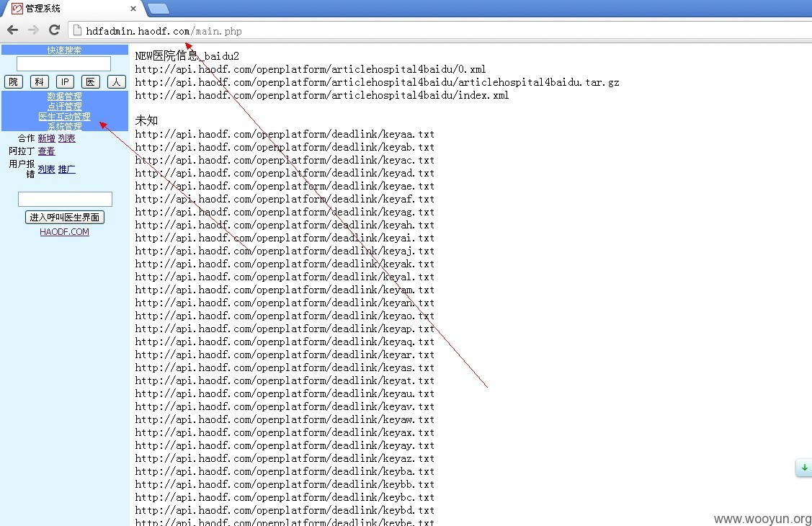Select the deadlink/keyah.txt URL
Viewport: 812px width, 526px height.
click(x=285, y=226)
